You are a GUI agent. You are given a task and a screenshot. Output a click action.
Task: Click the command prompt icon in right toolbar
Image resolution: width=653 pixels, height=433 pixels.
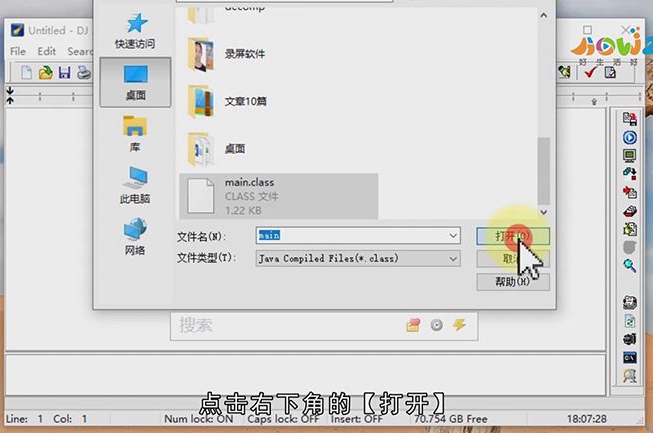630,358
